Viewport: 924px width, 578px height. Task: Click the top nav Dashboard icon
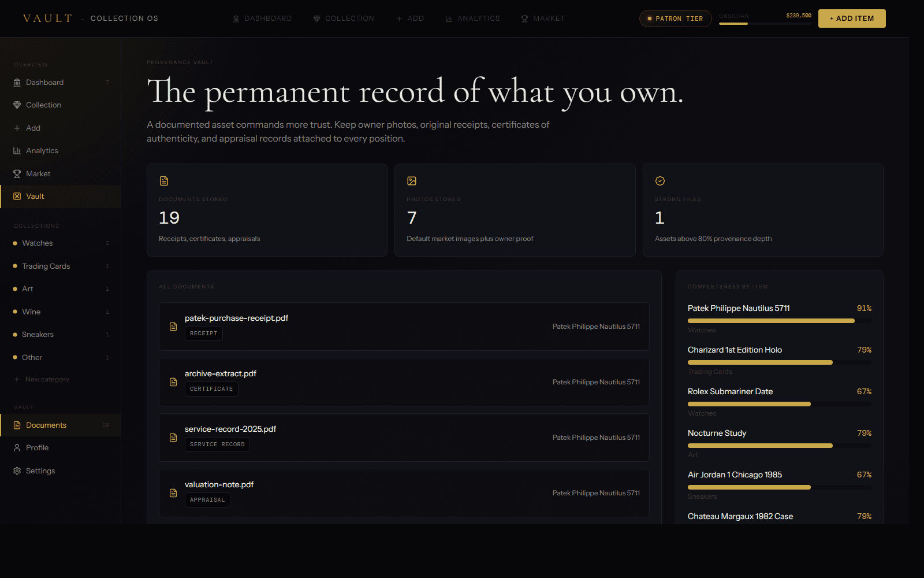236,19
